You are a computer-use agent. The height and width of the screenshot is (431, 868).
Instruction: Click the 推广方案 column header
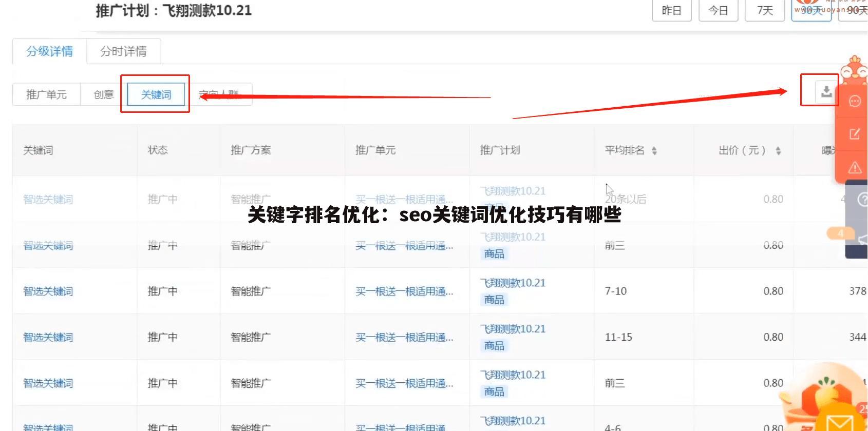pos(251,150)
